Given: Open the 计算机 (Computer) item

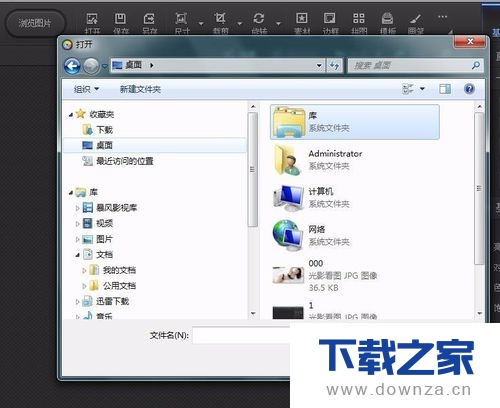Looking at the screenshot, I should 355,198.
